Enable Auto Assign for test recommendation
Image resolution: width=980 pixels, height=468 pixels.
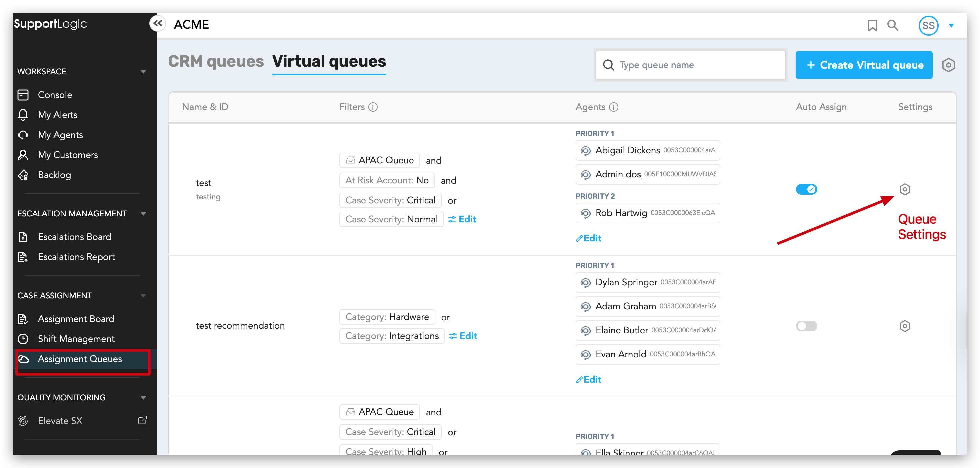806,326
